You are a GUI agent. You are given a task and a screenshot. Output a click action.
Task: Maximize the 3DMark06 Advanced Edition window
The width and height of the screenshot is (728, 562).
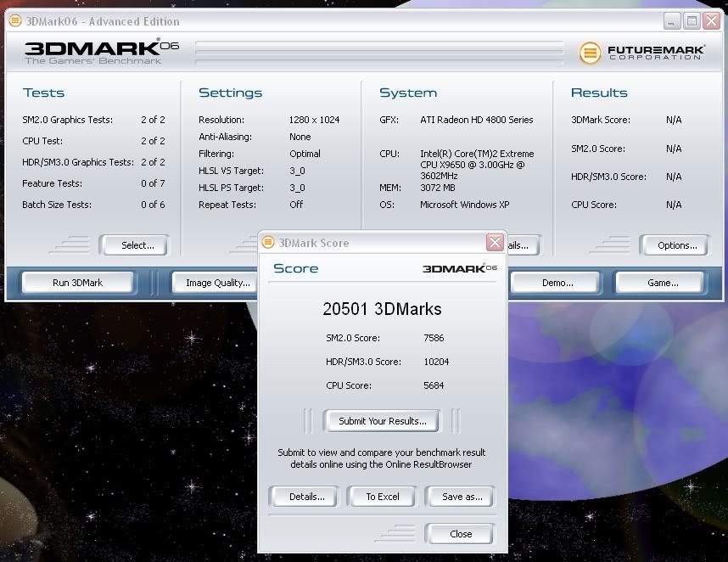pos(692,21)
